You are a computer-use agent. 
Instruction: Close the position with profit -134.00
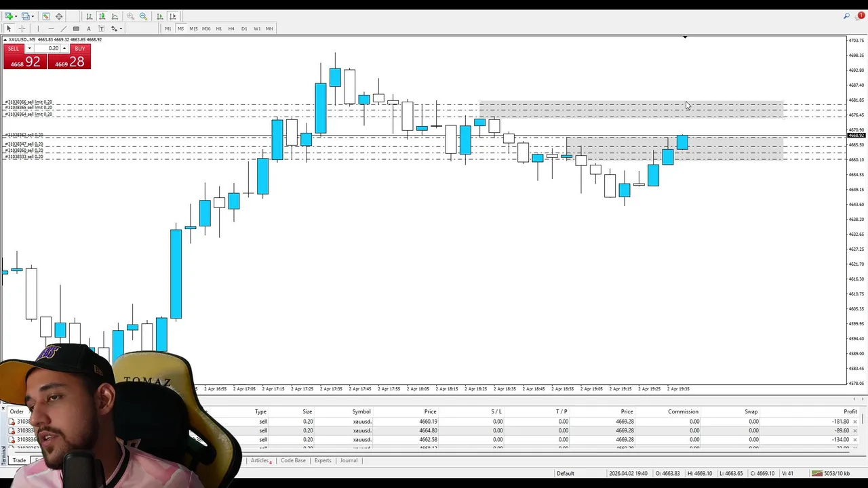click(855, 439)
